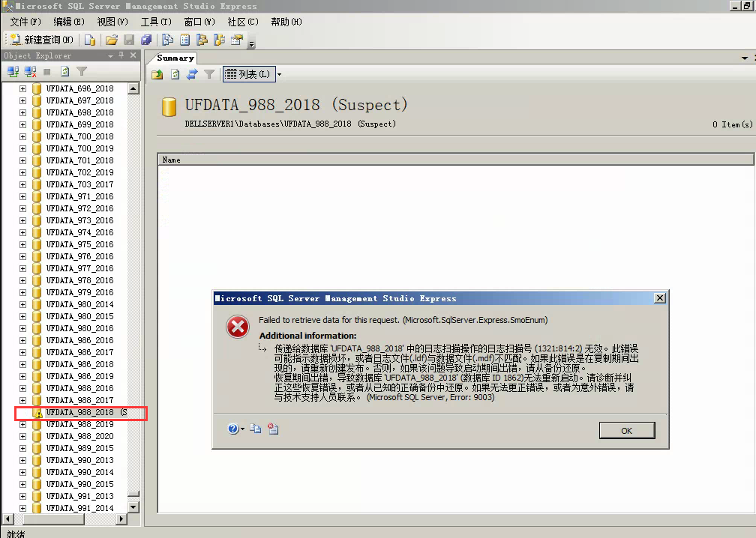Viewport: 756px width, 538px height.
Task: Click the Filter icon in Summary toolbar
Action: [x=208, y=74]
